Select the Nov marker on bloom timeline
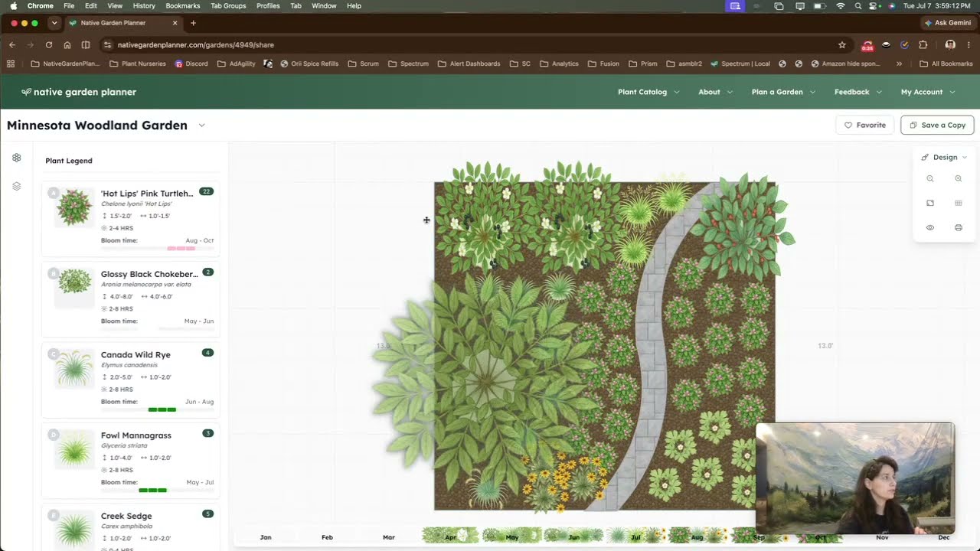Screen dimensions: 980x551 pos(882,537)
